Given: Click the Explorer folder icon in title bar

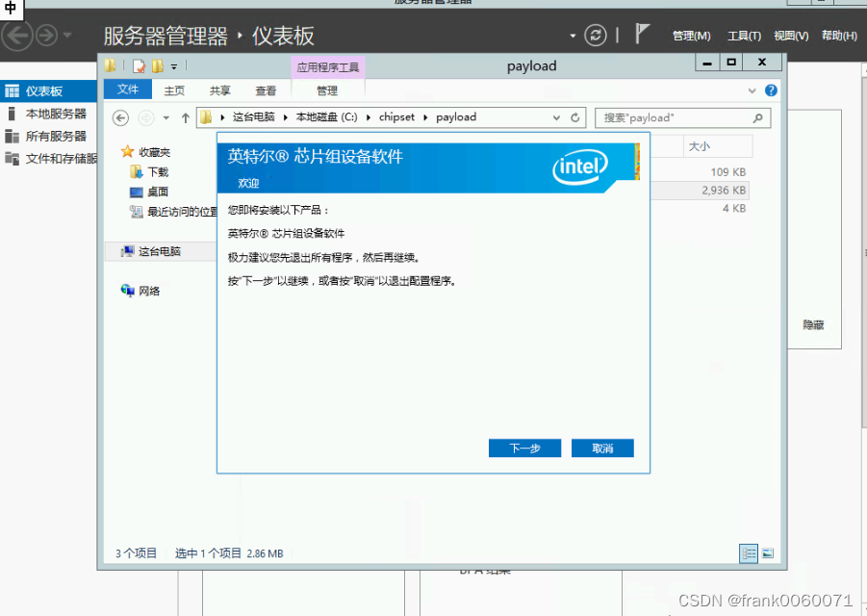Looking at the screenshot, I should coord(110,65).
